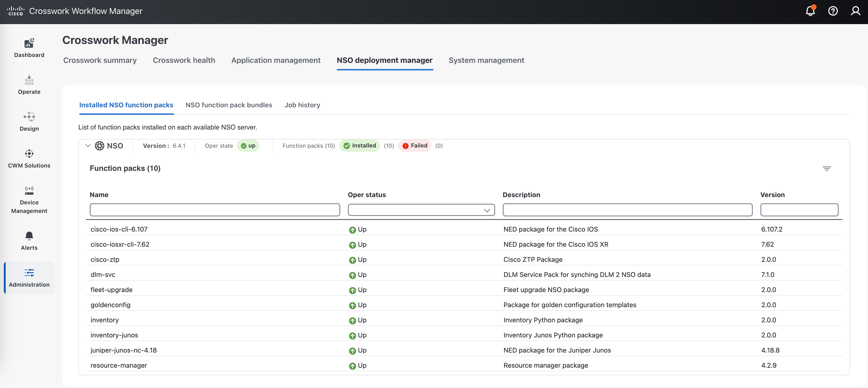Click the Up status icon for resource-manager
The image size is (868, 388).
tap(352, 366)
